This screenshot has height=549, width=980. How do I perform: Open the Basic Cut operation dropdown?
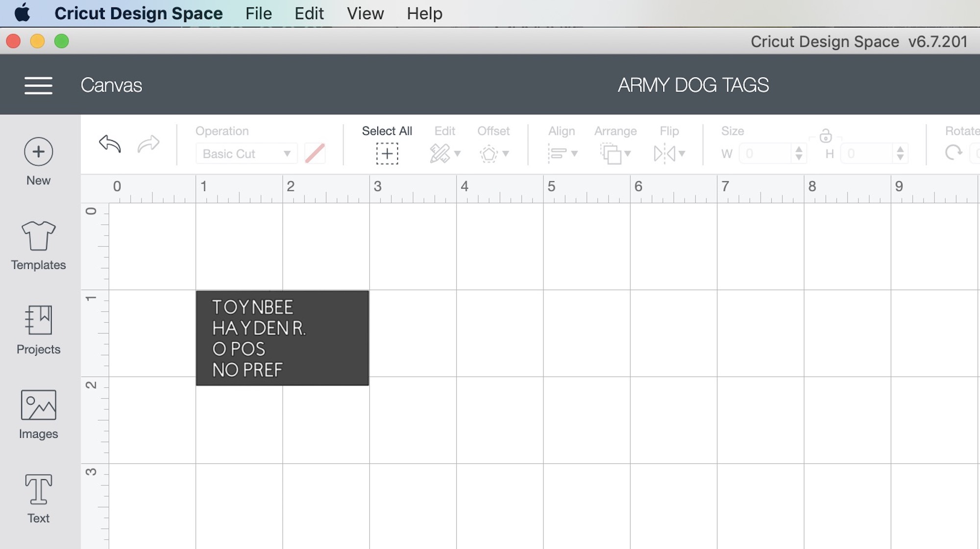(246, 154)
